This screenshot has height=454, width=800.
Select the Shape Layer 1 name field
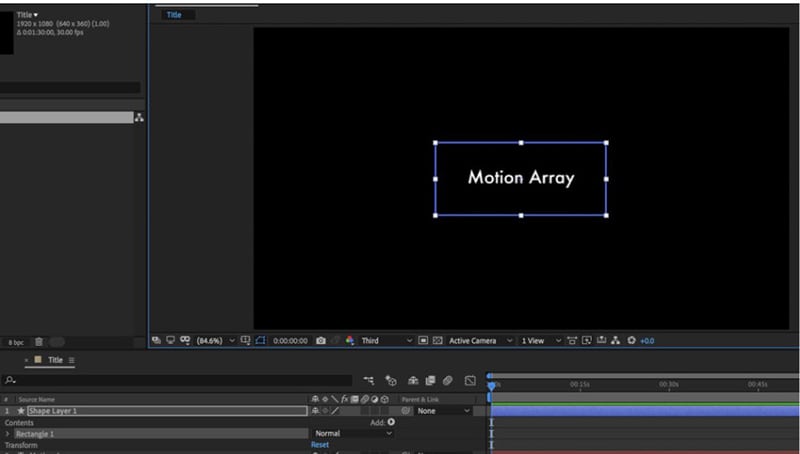(x=167, y=411)
